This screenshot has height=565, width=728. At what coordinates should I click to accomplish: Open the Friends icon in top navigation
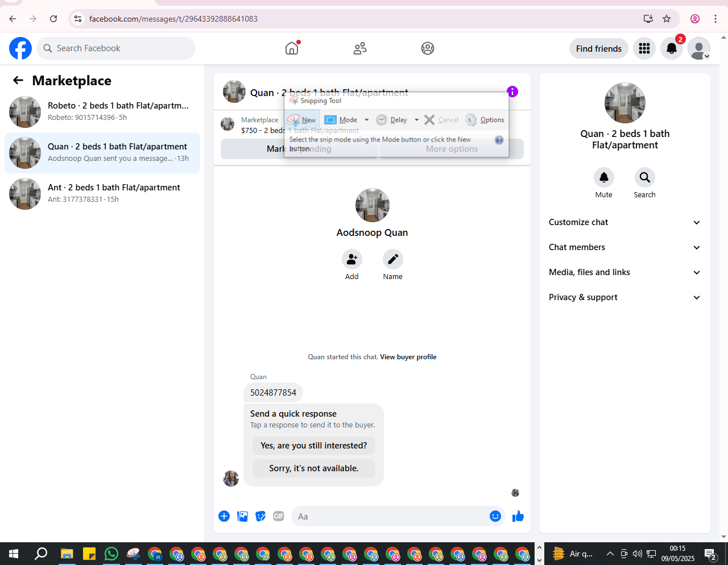click(360, 48)
